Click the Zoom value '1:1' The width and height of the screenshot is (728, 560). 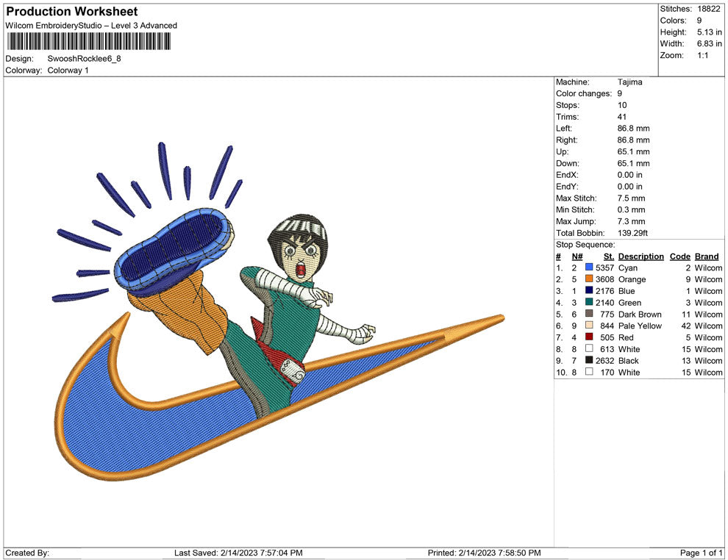(702, 55)
